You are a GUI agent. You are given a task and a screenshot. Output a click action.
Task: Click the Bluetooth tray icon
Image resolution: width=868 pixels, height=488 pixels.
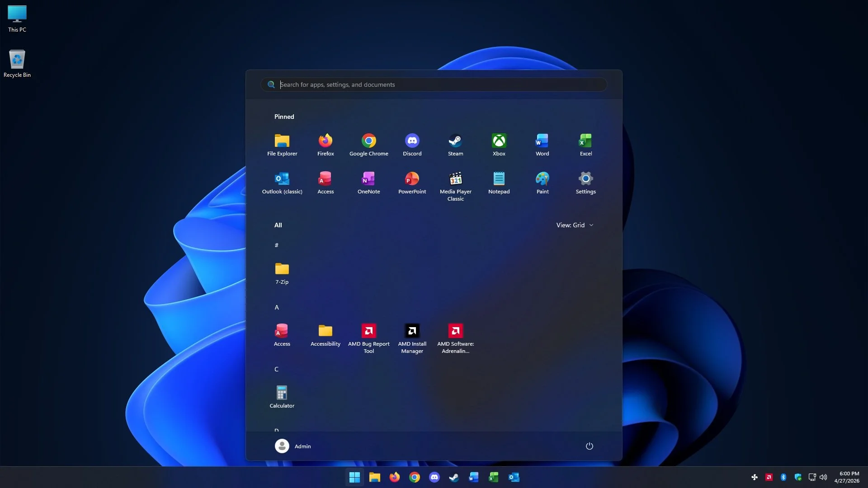[x=783, y=477]
